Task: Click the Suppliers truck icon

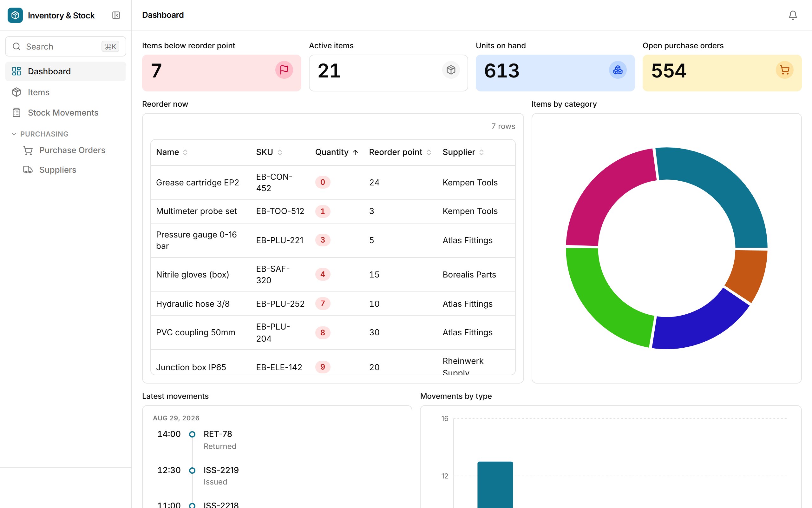Action: coord(28,170)
